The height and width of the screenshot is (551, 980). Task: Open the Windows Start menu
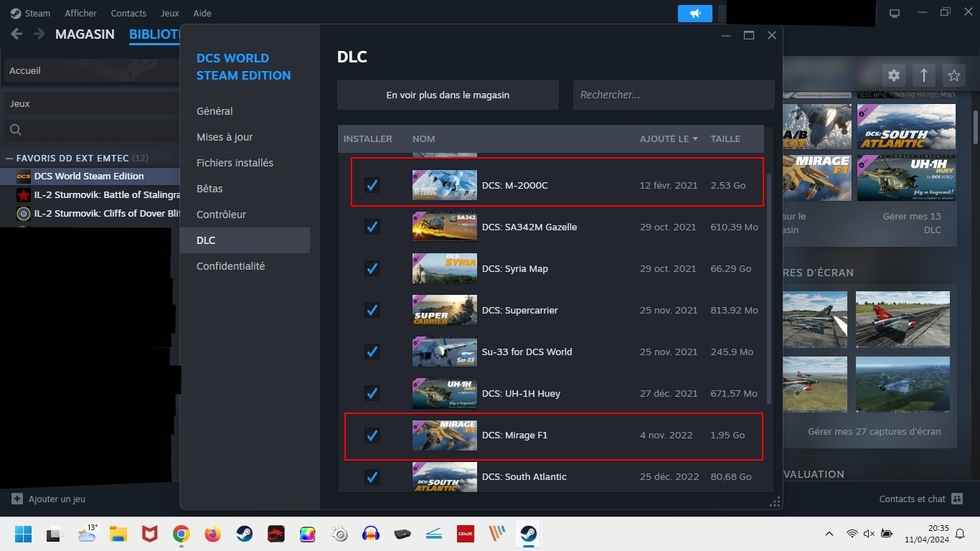pyautogui.click(x=23, y=534)
